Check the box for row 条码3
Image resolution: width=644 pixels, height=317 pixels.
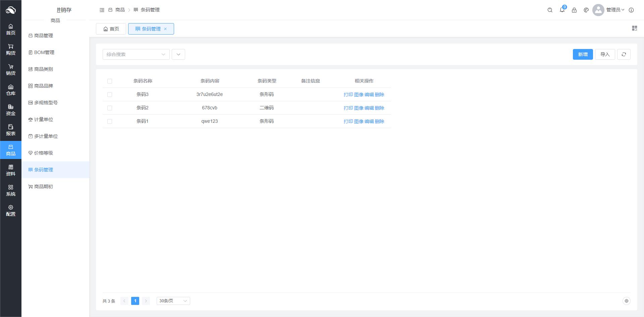coord(110,95)
